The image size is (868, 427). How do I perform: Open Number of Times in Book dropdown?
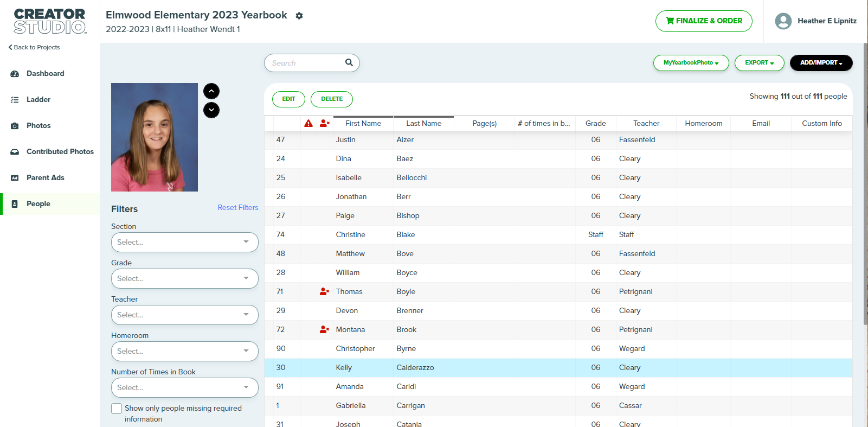pyautogui.click(x=185, y=387)
